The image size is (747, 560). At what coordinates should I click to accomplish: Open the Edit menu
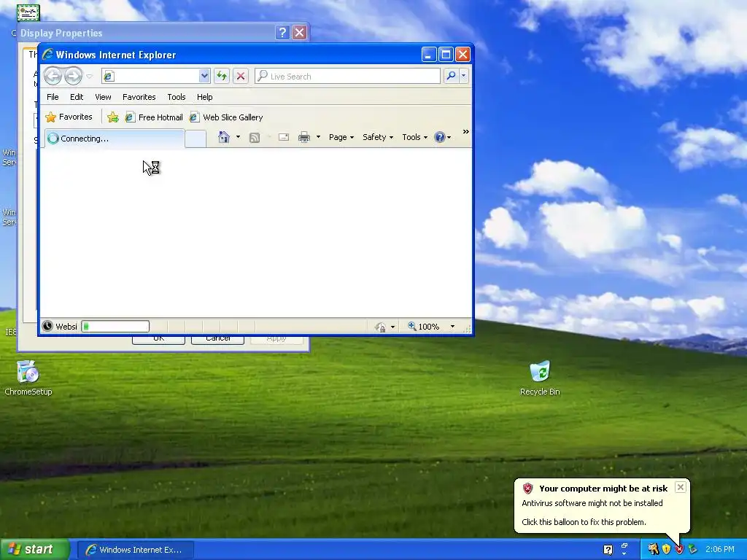click(77, 97)
